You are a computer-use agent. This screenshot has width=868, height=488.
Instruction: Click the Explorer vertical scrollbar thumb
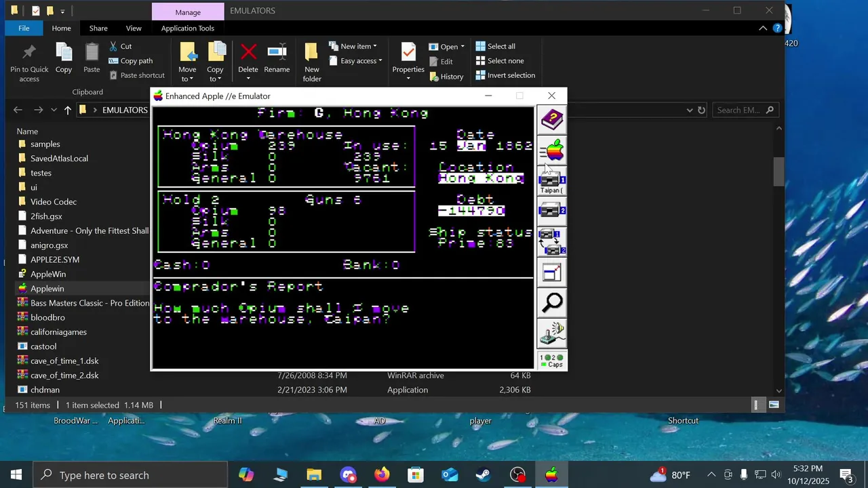tap(778, 171)
